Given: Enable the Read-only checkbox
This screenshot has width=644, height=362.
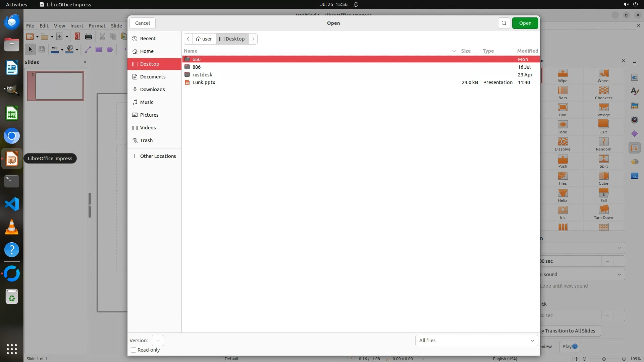Looking at the screenshot, I should tap(133, 350).
